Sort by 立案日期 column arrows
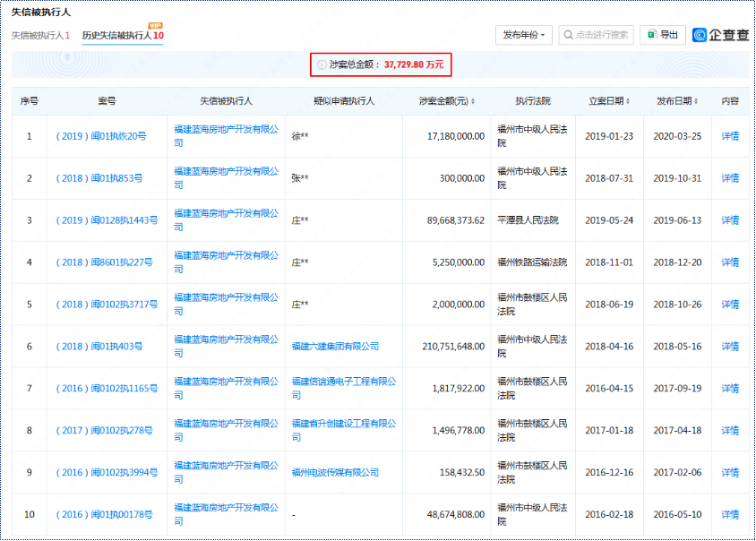This screenshot has width=756, height=541. [x=633, y=101]
